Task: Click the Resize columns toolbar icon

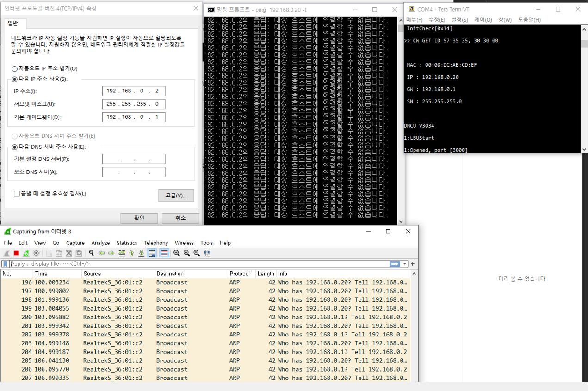Action: point(207,253)
